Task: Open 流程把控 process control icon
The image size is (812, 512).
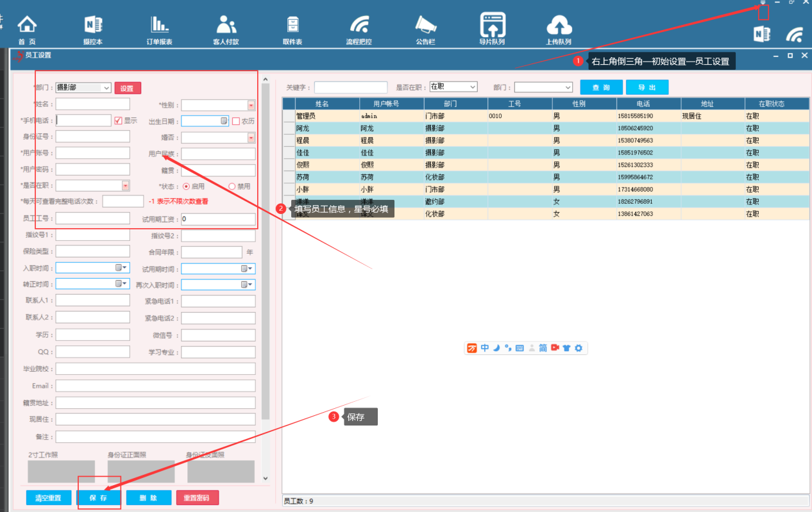Action: pyautogui.click(x=359, y=26)
